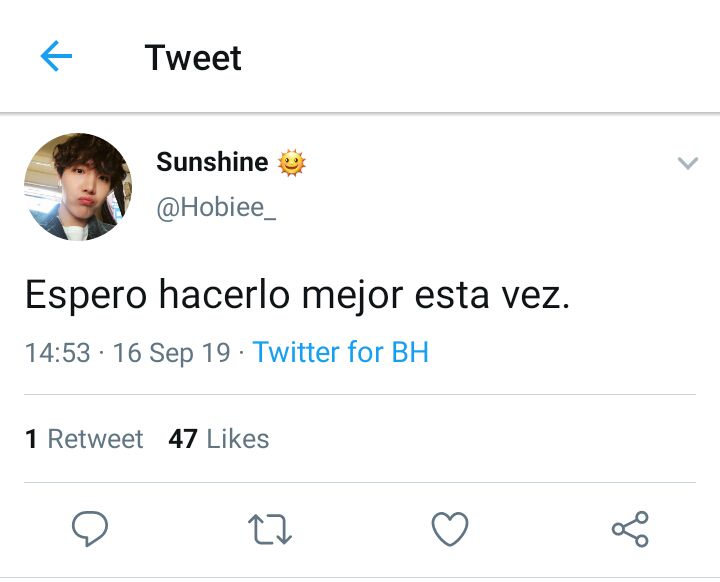This screenshot has height=582, width=720.
Task: Go back using the blue arrow
Action: click(56, 56)
